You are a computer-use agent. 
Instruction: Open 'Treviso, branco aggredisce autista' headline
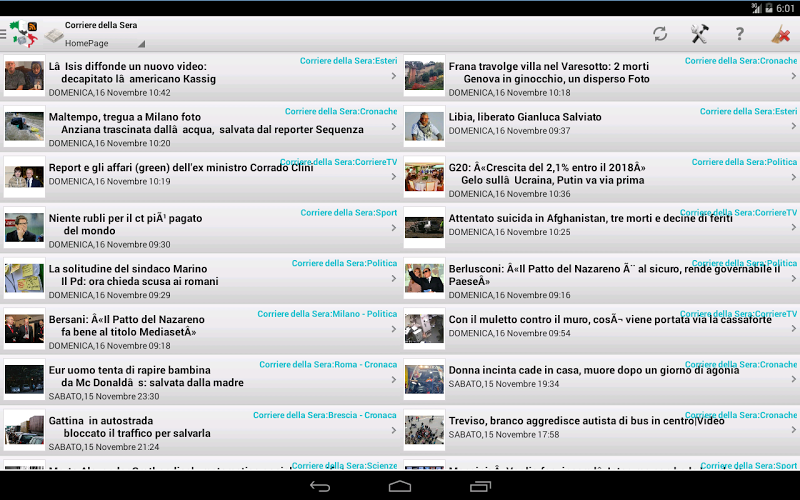click(x=586, y=421)
